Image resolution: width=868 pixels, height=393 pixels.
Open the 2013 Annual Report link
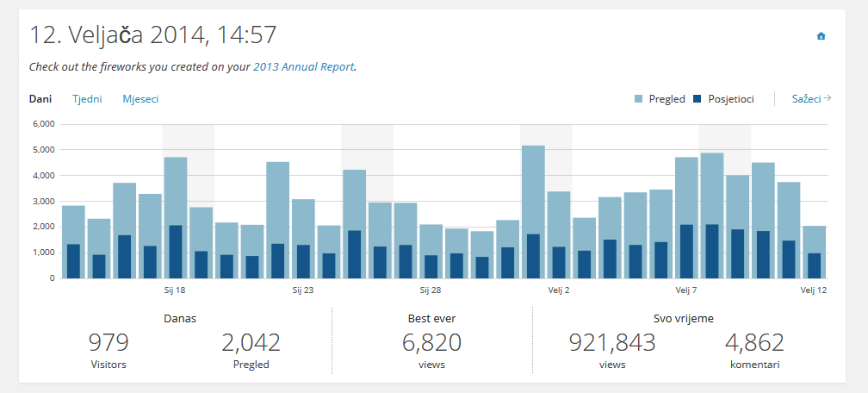[x=303, y=66]
